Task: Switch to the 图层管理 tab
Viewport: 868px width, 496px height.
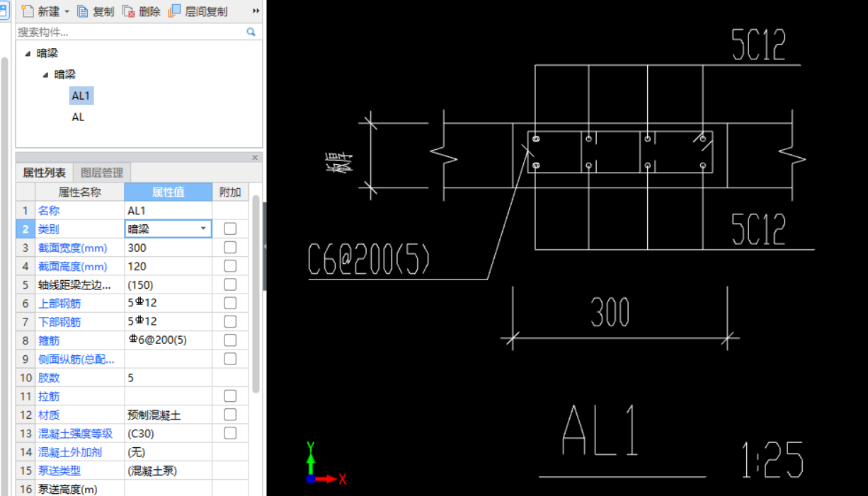Action: point(102,172)
